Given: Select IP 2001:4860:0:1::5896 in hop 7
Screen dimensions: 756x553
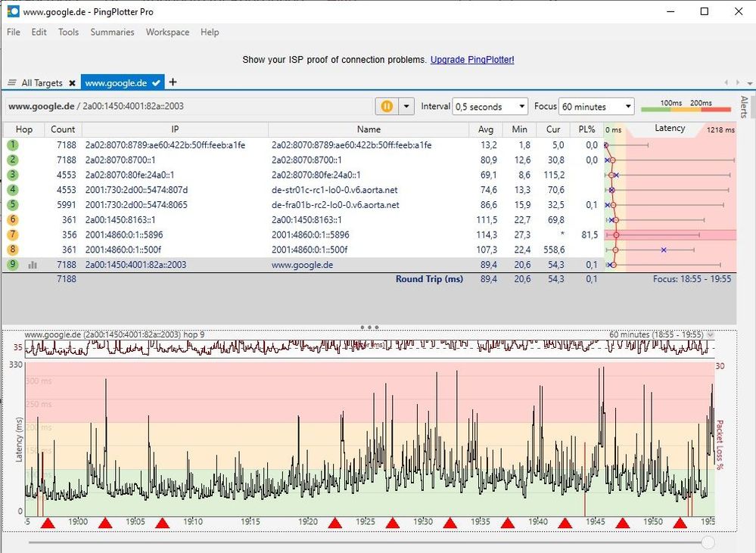Looking at the screenshot, I should point(124,235).
